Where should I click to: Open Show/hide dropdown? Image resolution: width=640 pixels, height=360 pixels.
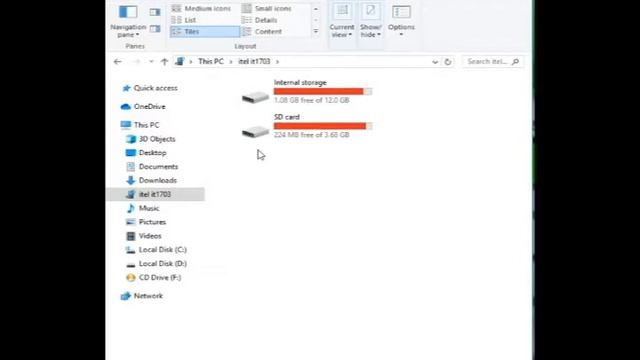coord(371,21)
